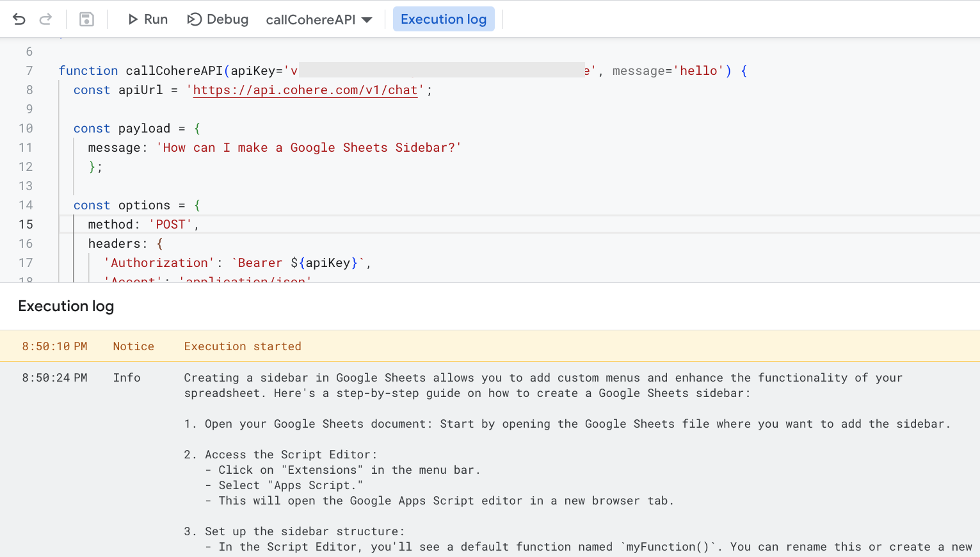Viewport: 980px width, 557px height.
Task: Open the callCohereAPI function dropdown
Action: pos(319,20)
